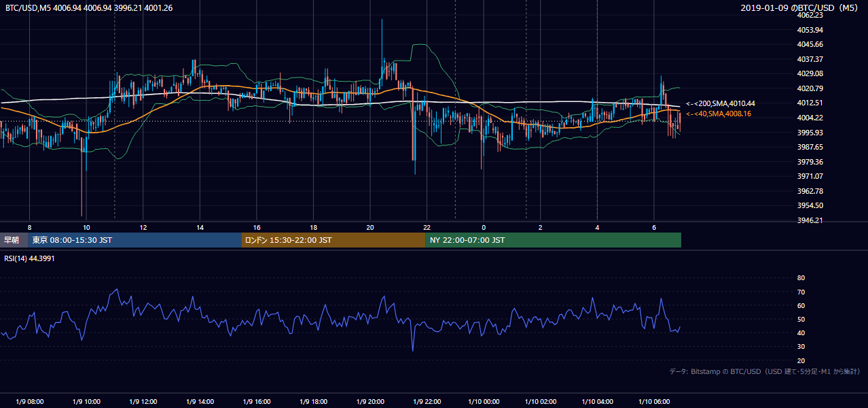The height and width of the screenshot is (408, 868).
Task: Click the 1/10 04:00 date label
Action: [598, 401]
